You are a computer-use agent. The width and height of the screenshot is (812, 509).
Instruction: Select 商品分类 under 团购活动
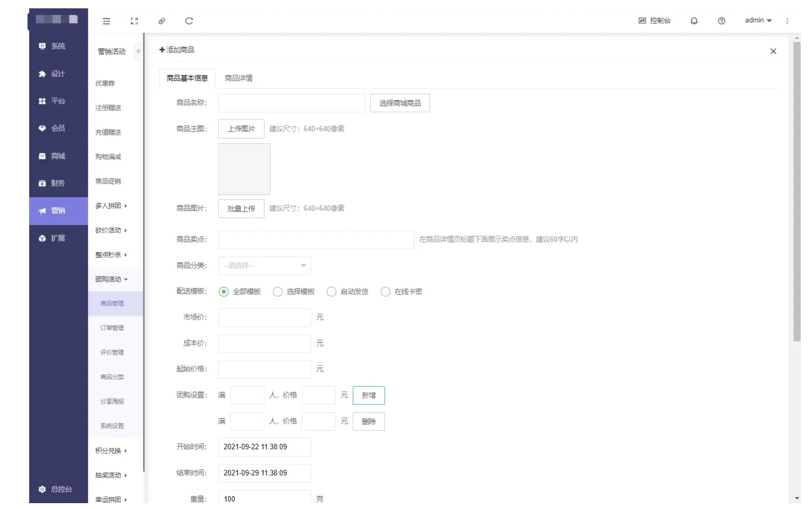(112, 377)
